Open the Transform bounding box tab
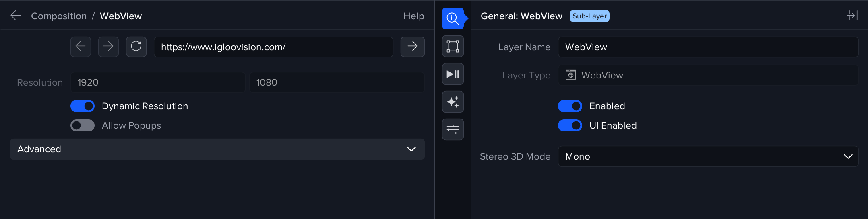Image resolution: width=868 pixels, height=219 pixels. point(453,46)
